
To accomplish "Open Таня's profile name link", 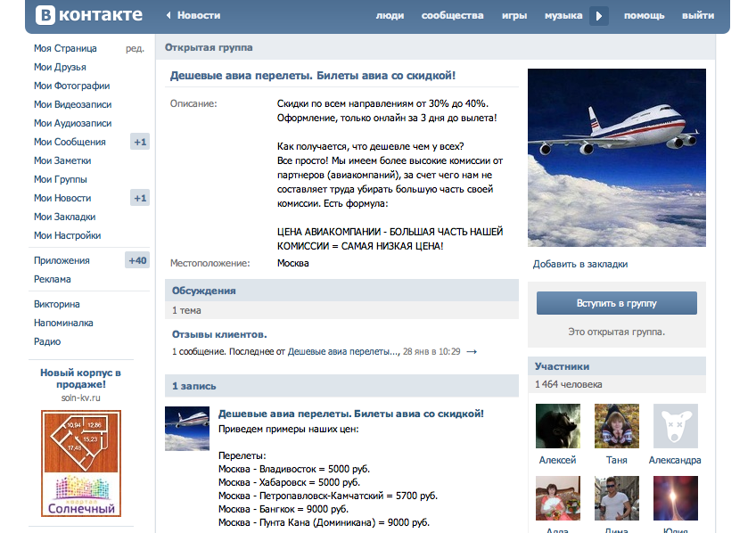I will pyautogui.click(x=617, y=460).
